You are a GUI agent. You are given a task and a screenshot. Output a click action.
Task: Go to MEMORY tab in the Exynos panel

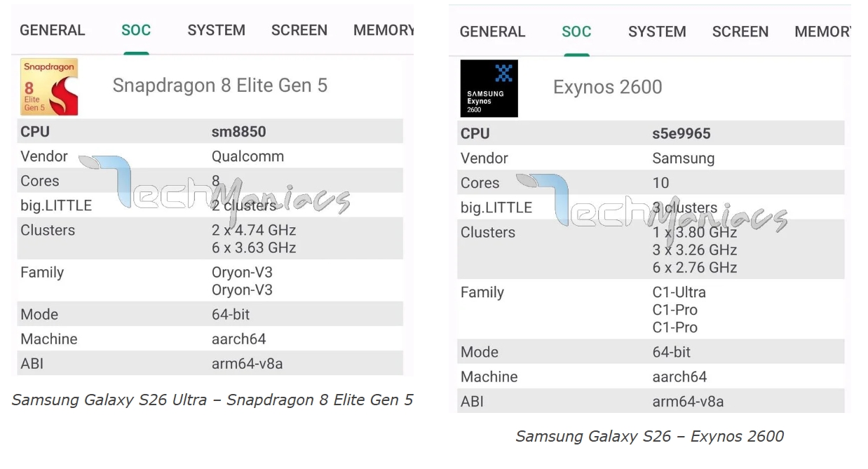pyautogui.click(x=822, y=32)
